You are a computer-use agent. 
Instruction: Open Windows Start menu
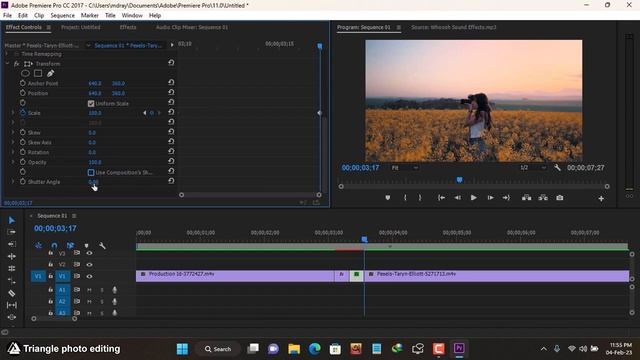coord(182,349)
